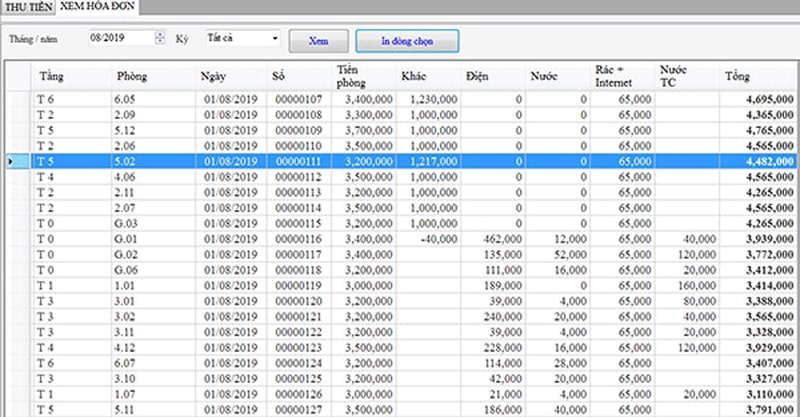Sort by the Số column header
800x417 pixels.
(x=299, y=76)
